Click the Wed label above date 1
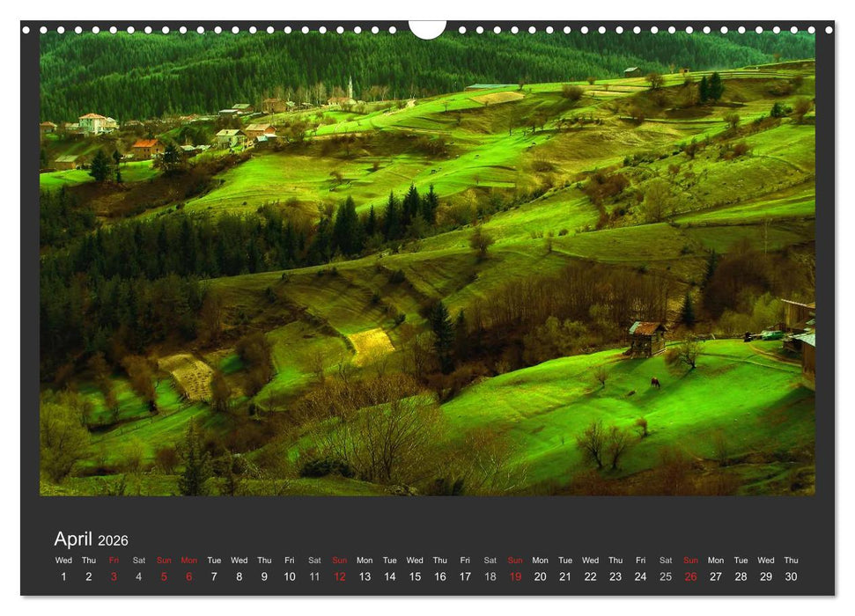This screenshot has height=616, width=855. (63, 560)
